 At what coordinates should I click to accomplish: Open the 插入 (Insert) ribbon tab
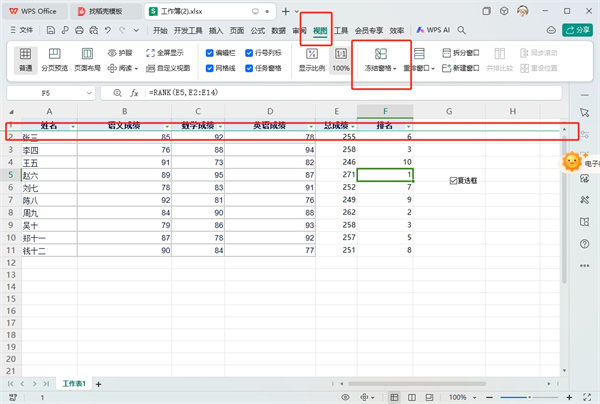216,30
